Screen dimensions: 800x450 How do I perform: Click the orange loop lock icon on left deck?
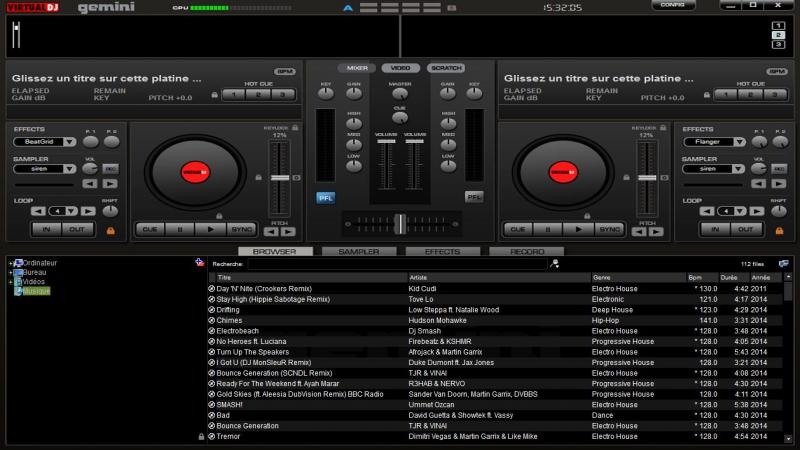point(110,230)
